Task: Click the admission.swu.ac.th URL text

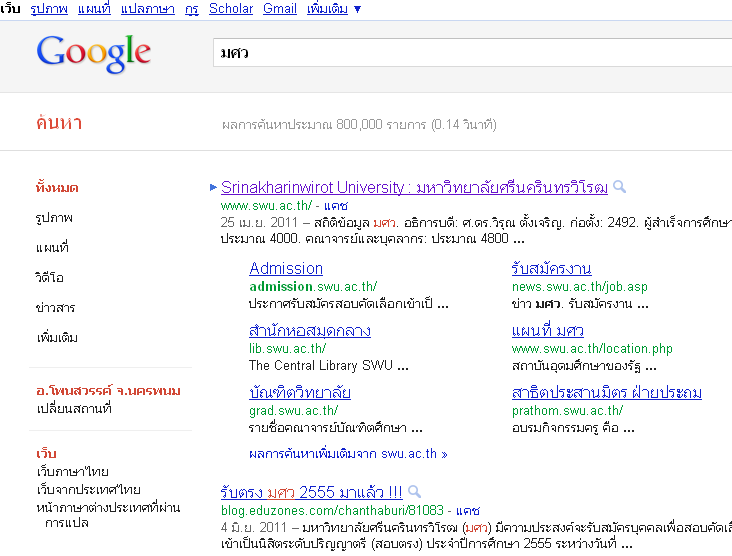Action: [x=313, y=286]
